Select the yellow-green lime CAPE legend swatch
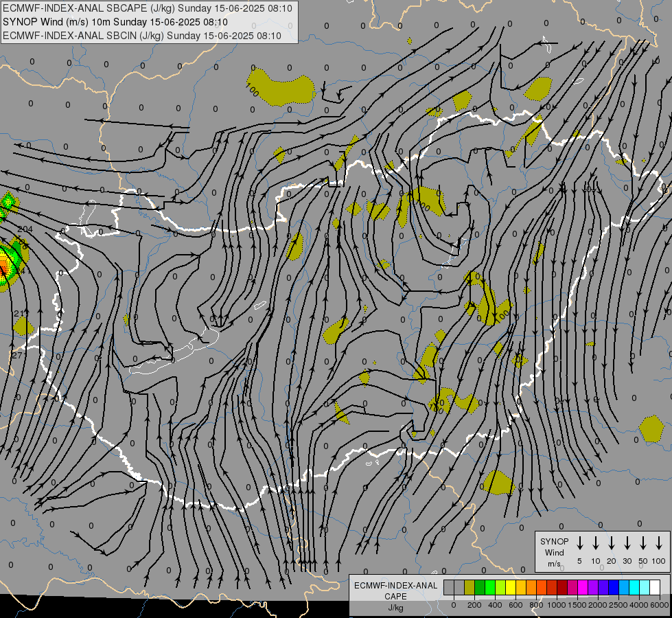The image size is (672, 618). (500, 587)
